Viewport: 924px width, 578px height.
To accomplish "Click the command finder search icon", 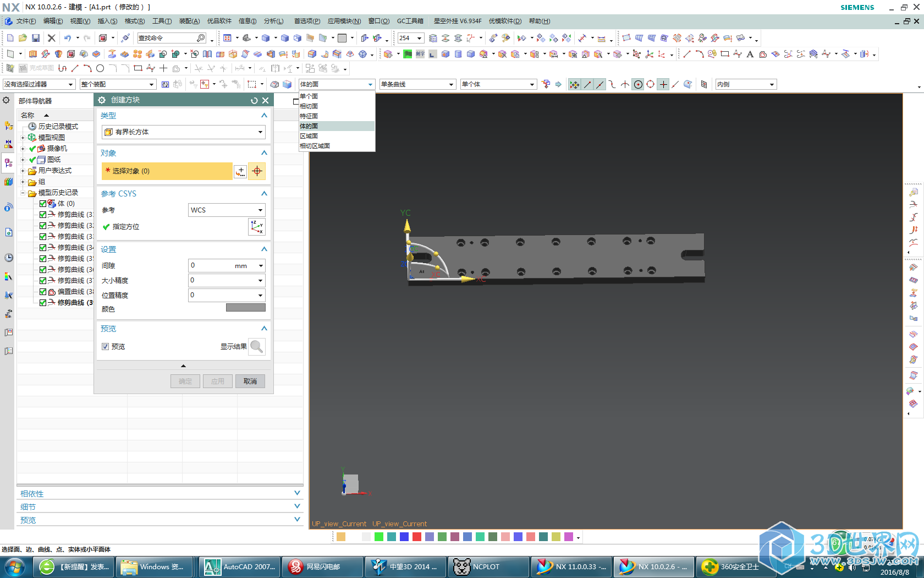I will [201, 38].
